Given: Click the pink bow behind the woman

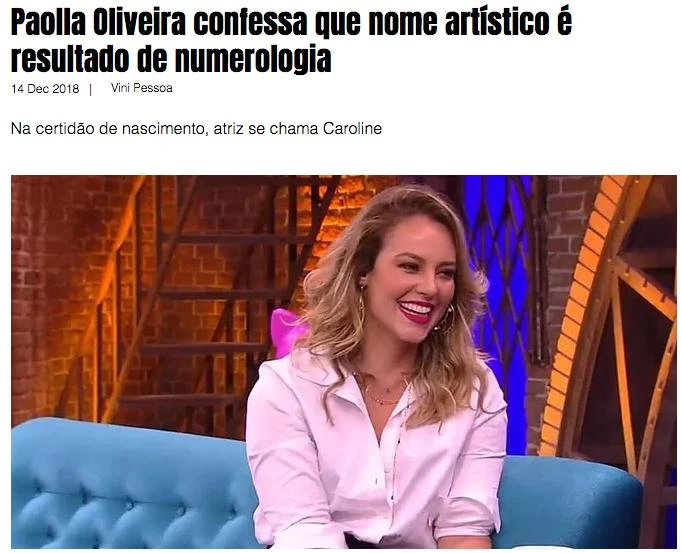Looking at the screenshot, I should tap(287, 330).
